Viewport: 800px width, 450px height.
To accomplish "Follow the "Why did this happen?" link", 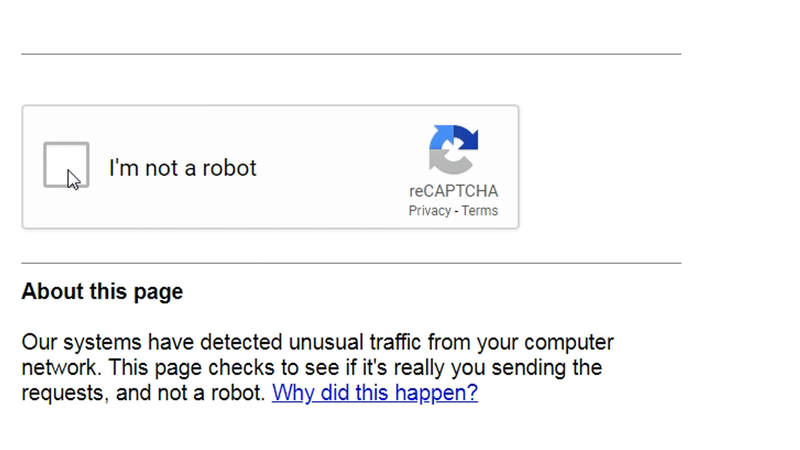I will (375, 393).
